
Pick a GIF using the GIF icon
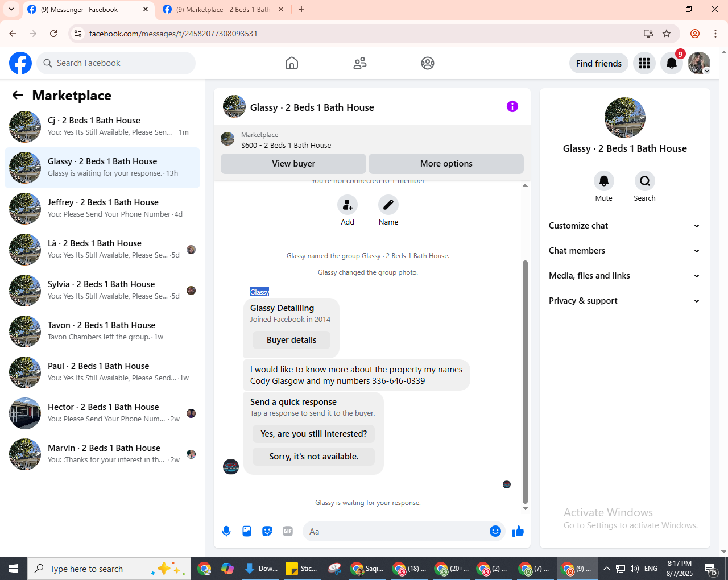click(288, 531)
